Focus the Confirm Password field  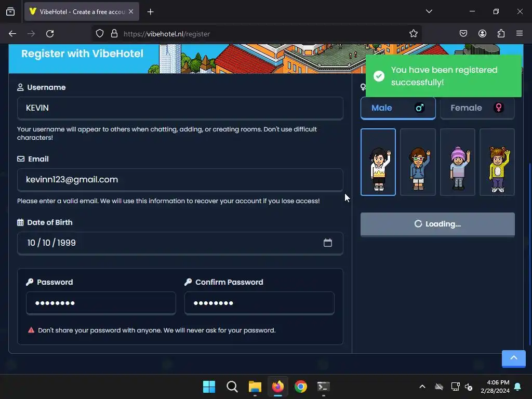point(259,303)
